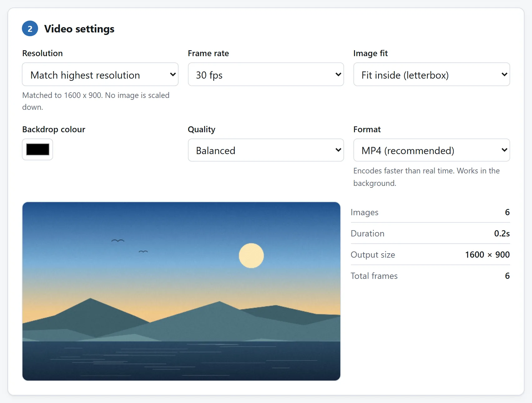Viewport: 532px width, 403px height.
Task: Click the chevron arrow on Frame rate select
Action: 338,75
